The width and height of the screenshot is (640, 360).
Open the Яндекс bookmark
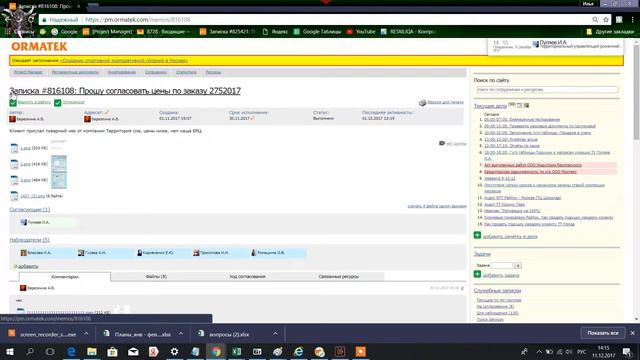point(275,31)
